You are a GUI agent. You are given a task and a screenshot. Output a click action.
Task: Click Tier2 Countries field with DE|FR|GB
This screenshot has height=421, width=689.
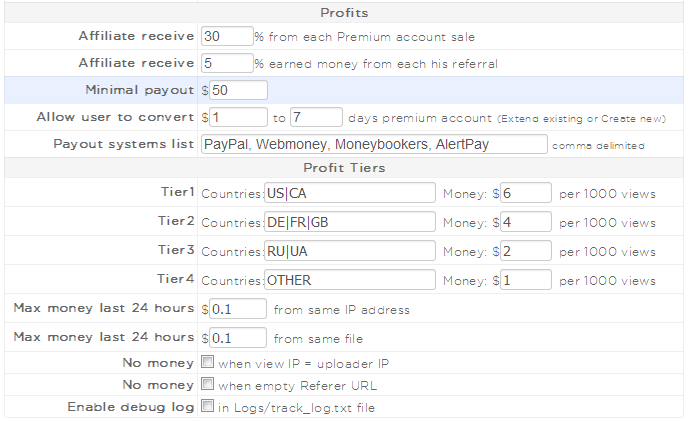tap(349, 221)
